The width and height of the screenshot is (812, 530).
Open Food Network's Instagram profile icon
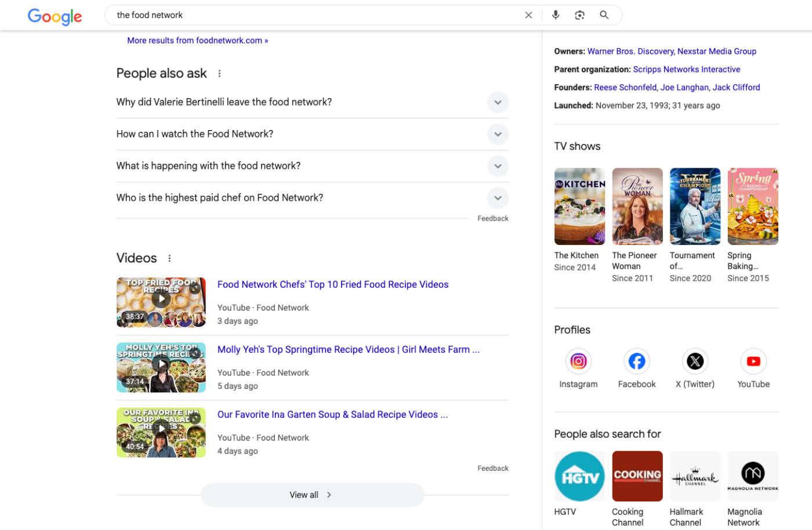(x=578, y=361)
